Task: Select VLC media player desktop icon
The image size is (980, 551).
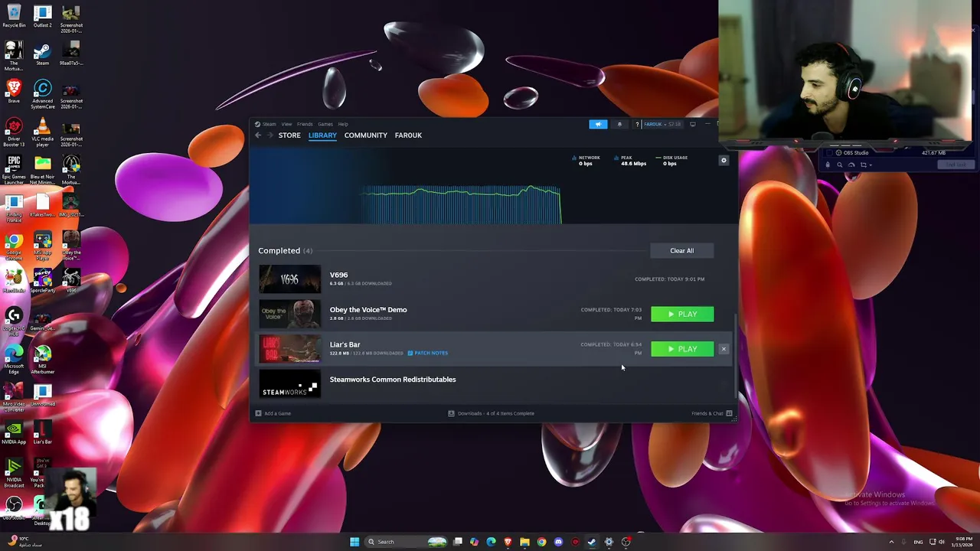Action: [43, 132]
